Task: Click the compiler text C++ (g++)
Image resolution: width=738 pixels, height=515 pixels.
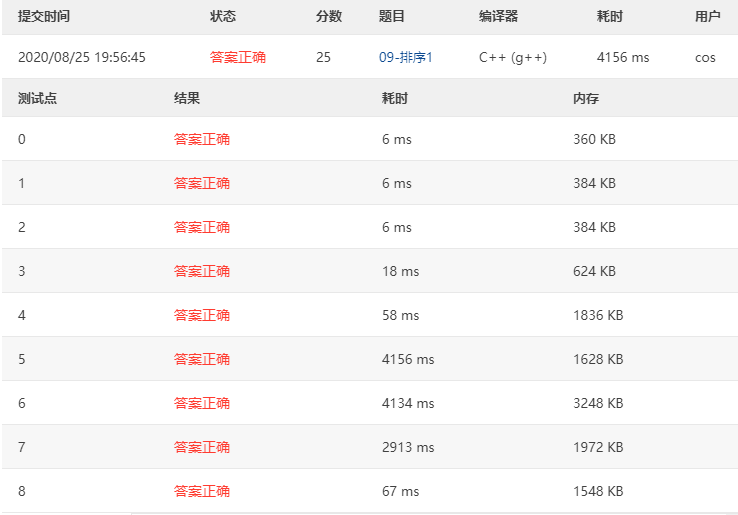Action: [x=513, y=57]
